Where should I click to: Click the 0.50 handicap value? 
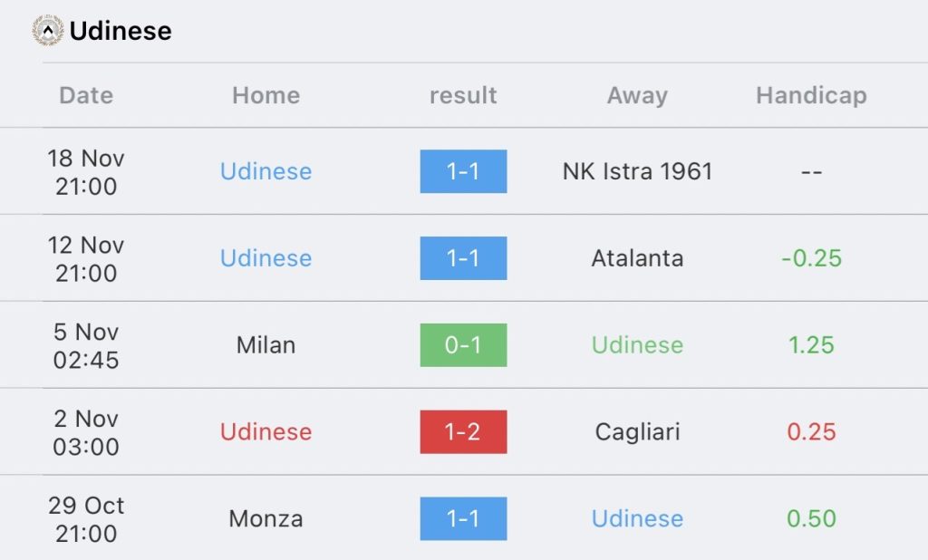coord(811,518)
